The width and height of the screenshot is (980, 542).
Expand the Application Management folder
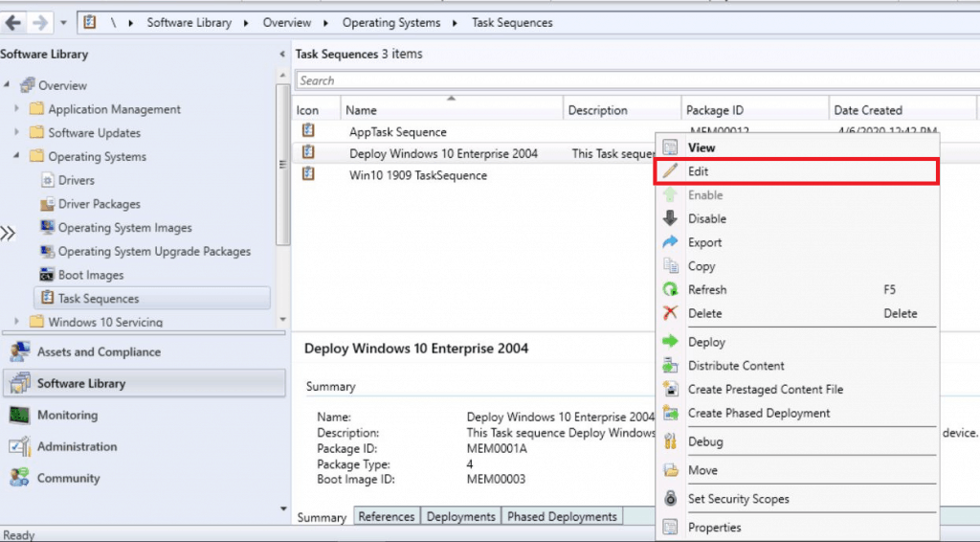17,109
